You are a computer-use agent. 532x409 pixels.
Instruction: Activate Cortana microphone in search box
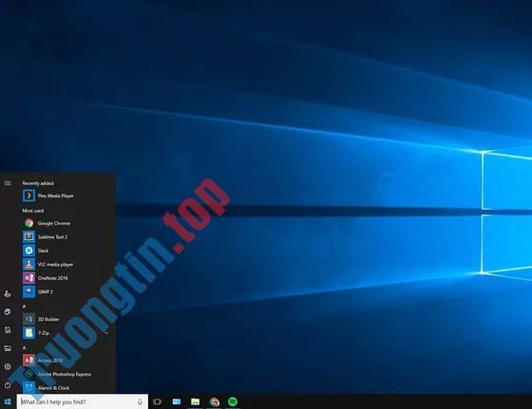pyautogui.click(x=141, y=402)
